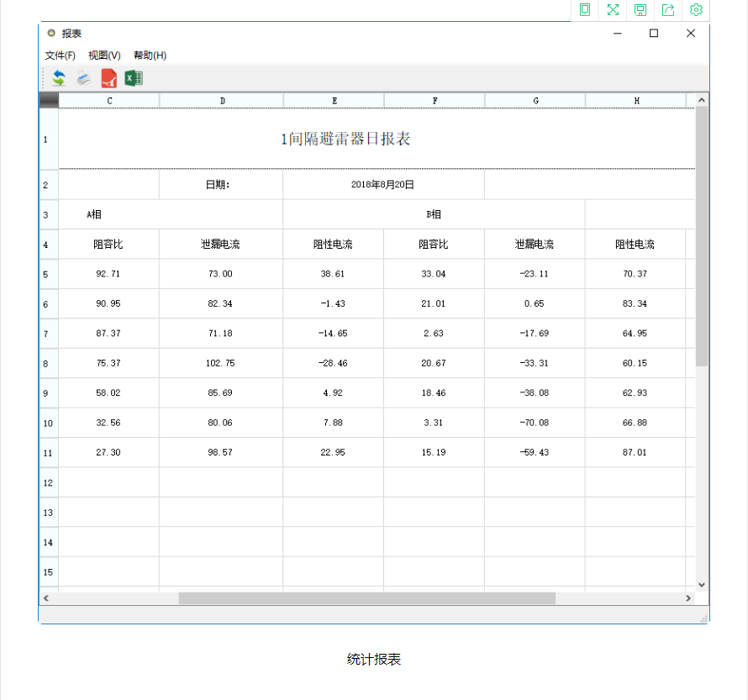
Task: Click the horizontal scrollbar thumb
Action: pos(366,598)
